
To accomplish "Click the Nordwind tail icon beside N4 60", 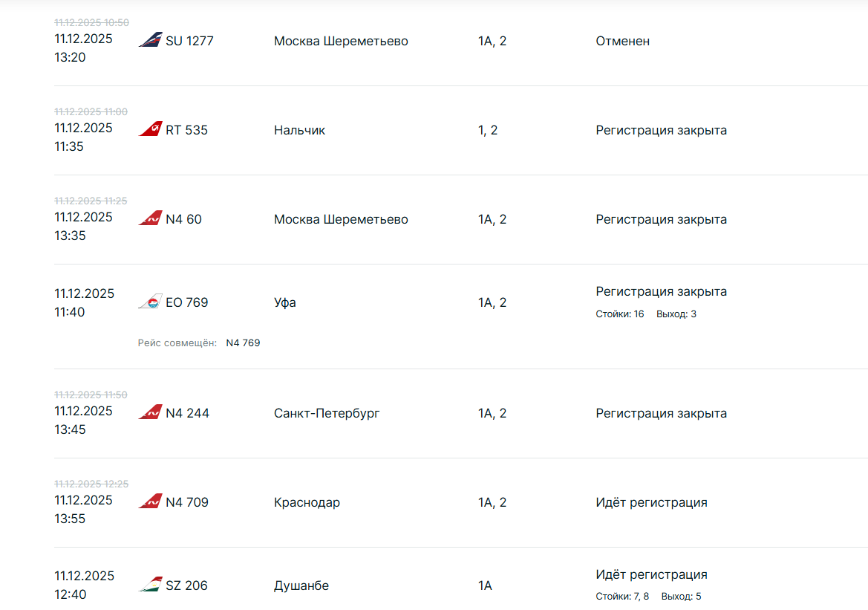I will [150, 218].
